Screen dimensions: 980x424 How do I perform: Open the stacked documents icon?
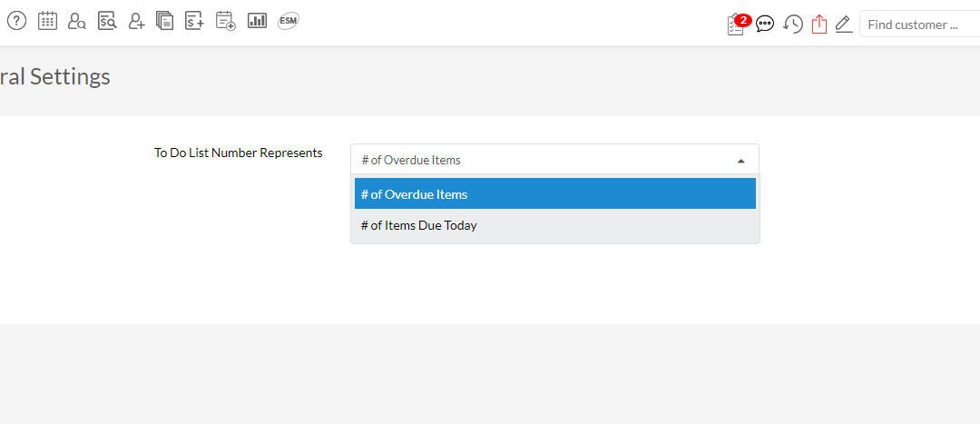[164, 20]
